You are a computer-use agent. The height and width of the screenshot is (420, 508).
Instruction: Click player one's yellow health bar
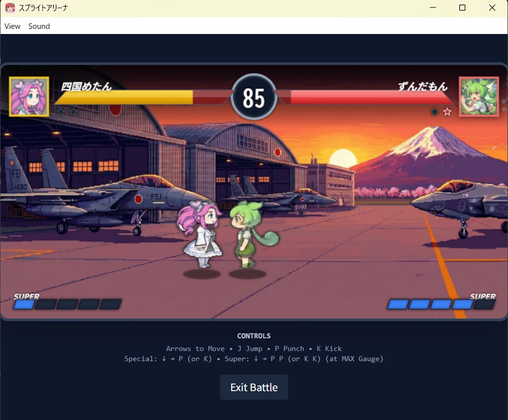[x=141, y=97]
